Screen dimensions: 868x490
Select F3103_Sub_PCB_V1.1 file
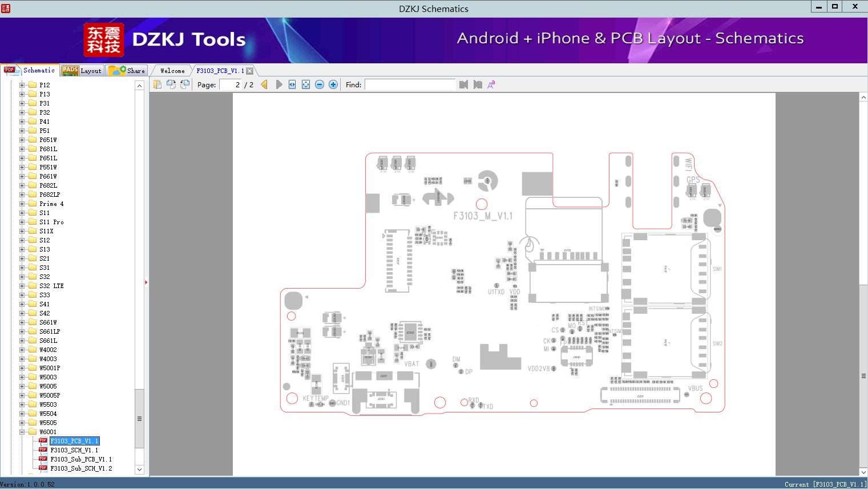(x=80, y=459)
